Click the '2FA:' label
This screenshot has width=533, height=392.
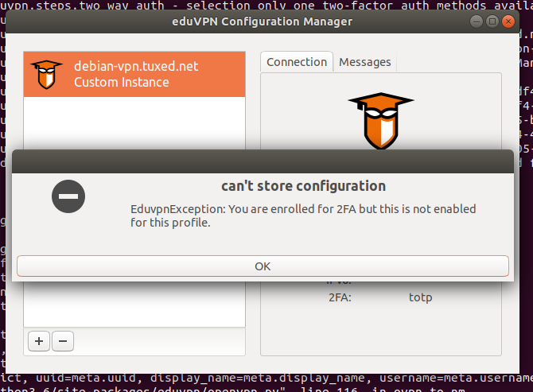click(x=340, y=297)
